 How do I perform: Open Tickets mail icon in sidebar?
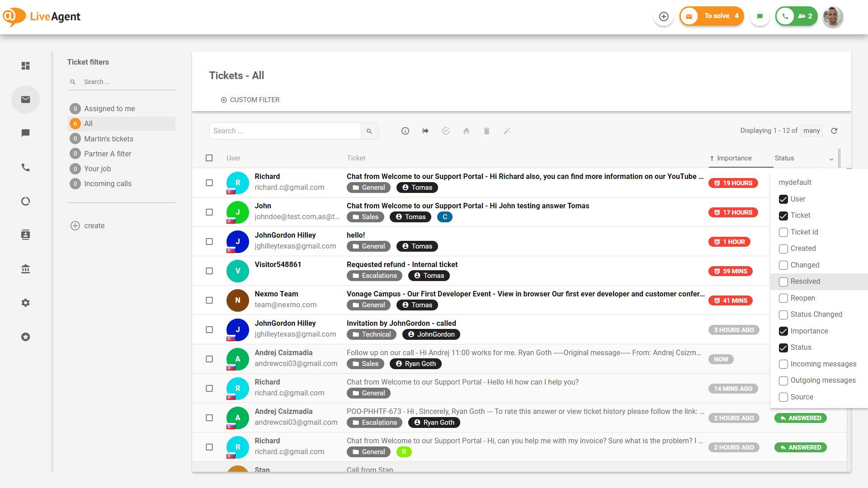25,99
